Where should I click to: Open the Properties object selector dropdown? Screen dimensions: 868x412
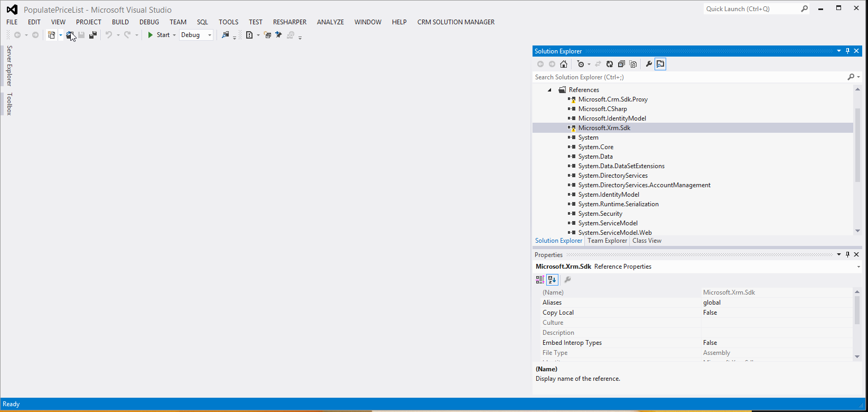point(858,267)
